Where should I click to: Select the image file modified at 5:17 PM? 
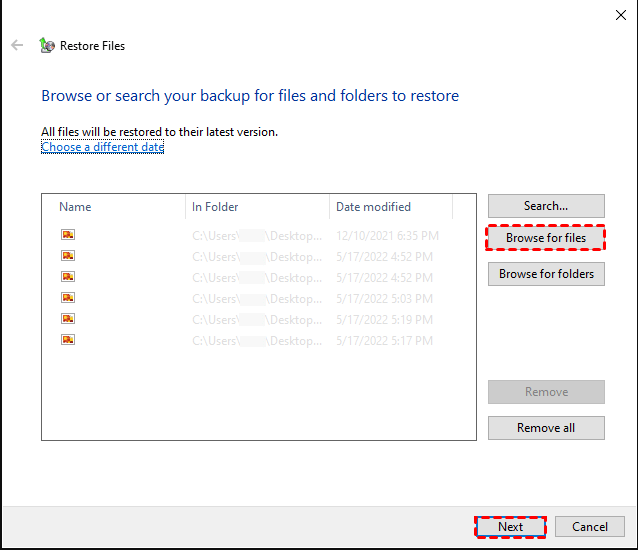(x=68, y=340)
